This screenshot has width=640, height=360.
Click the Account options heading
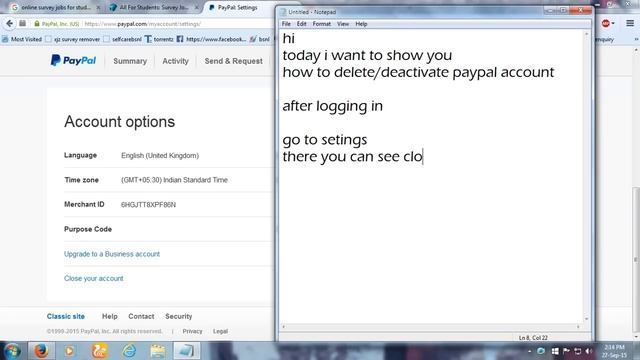120,122
